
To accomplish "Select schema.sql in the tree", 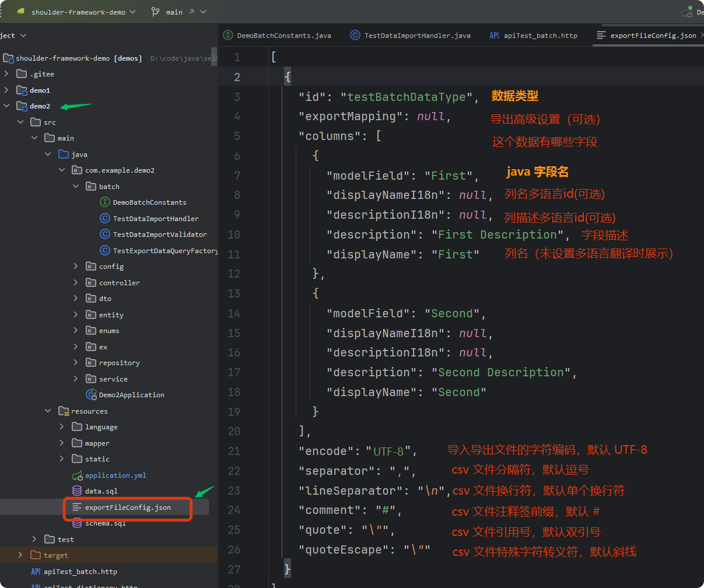I will click(x=105, y=523).
